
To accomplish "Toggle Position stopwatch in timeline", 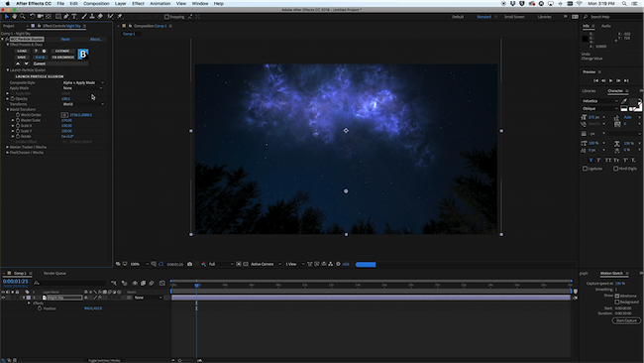I will pos(40,308).
